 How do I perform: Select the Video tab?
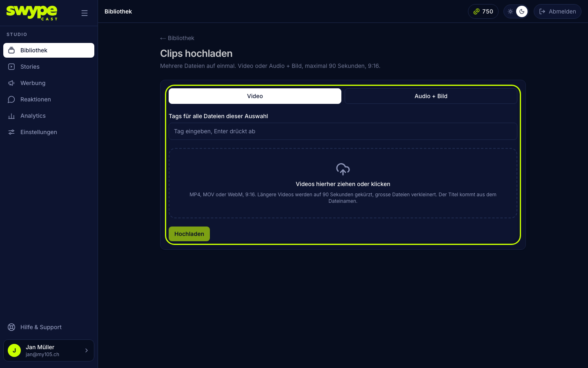255,96
